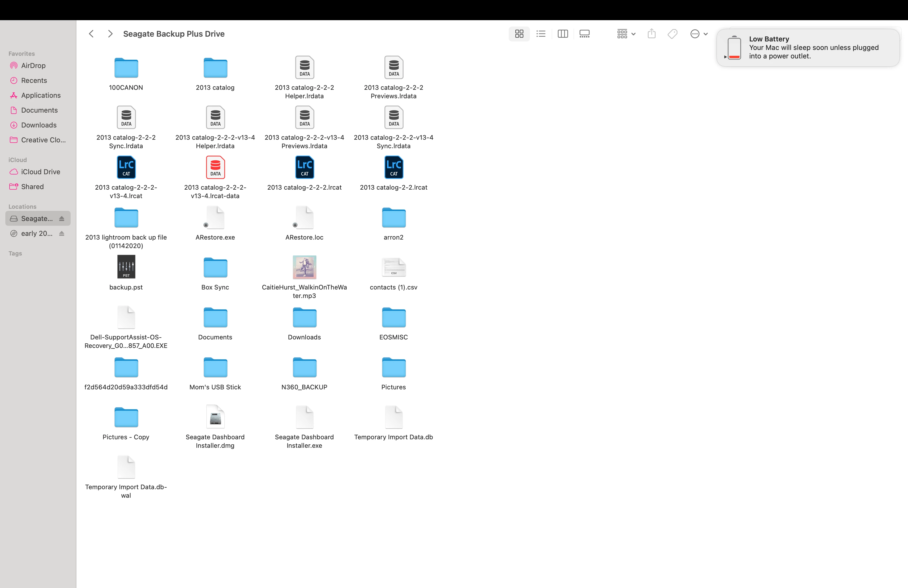The height and width of the screenshot is (588, 908).
Task: Open the Applications sidebar item
Action: click(x=41, y=95)
